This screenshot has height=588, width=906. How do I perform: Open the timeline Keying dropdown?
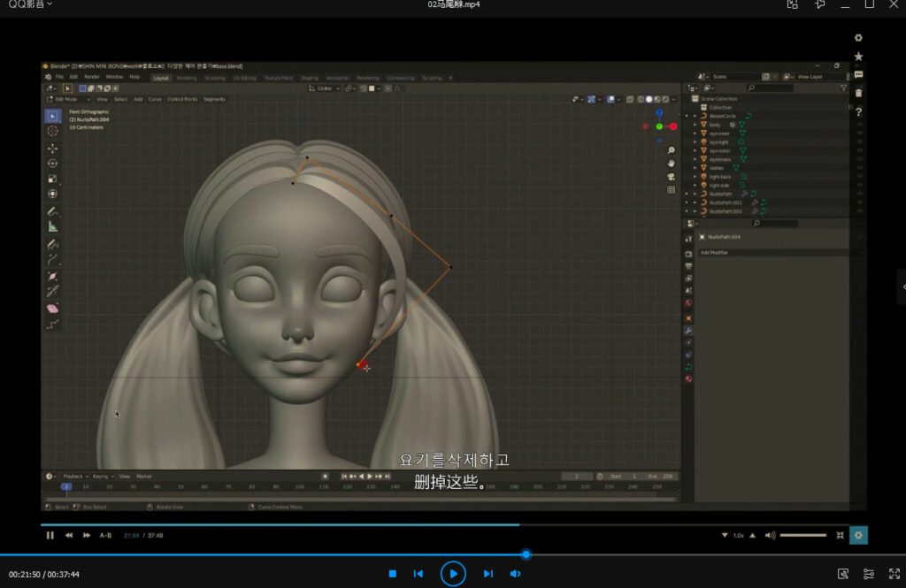click(x=103, y=477)
